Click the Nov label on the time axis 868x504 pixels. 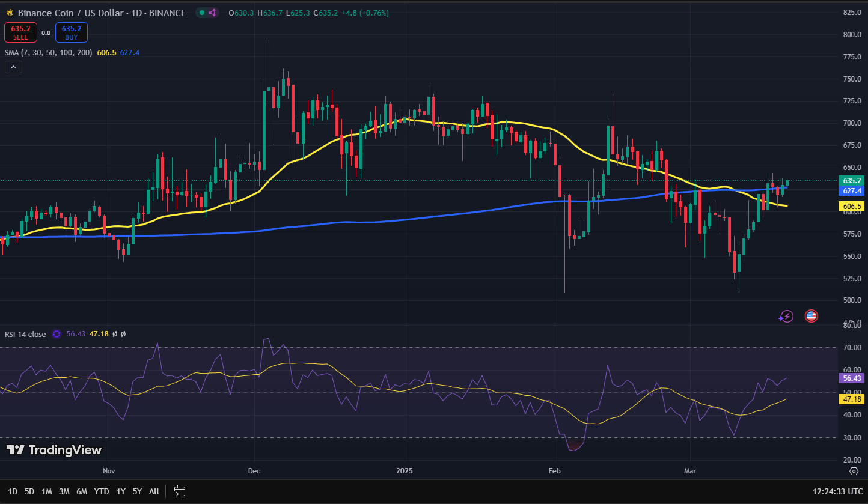(x=109, y=470)
